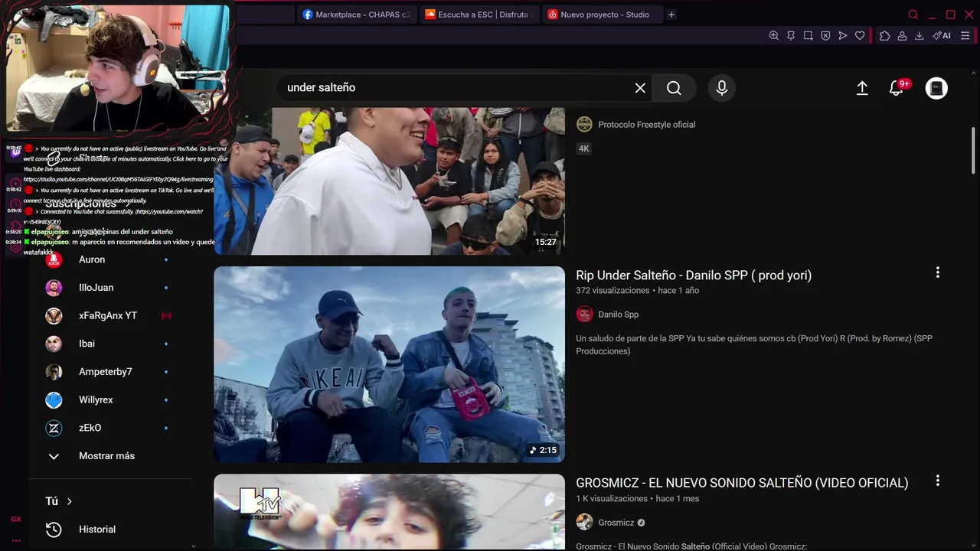Open the browser extensions puzzle icon
The height and width of the screenshot is (551, 980).
pos(885,36)
